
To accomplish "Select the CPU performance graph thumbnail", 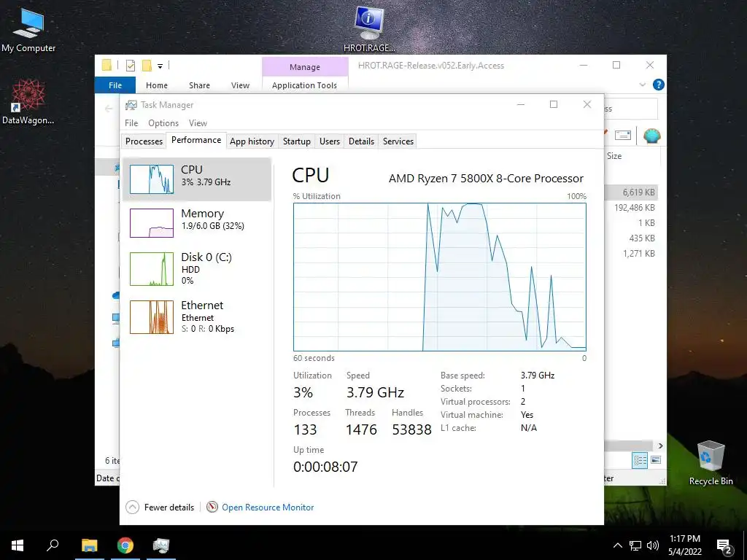I will click(152, 179).
